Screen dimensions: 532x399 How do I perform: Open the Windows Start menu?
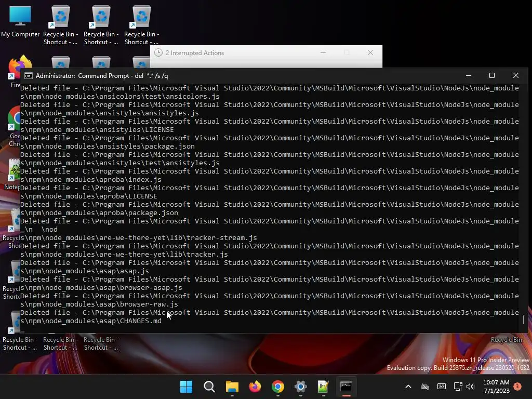[x=187, y=387]
